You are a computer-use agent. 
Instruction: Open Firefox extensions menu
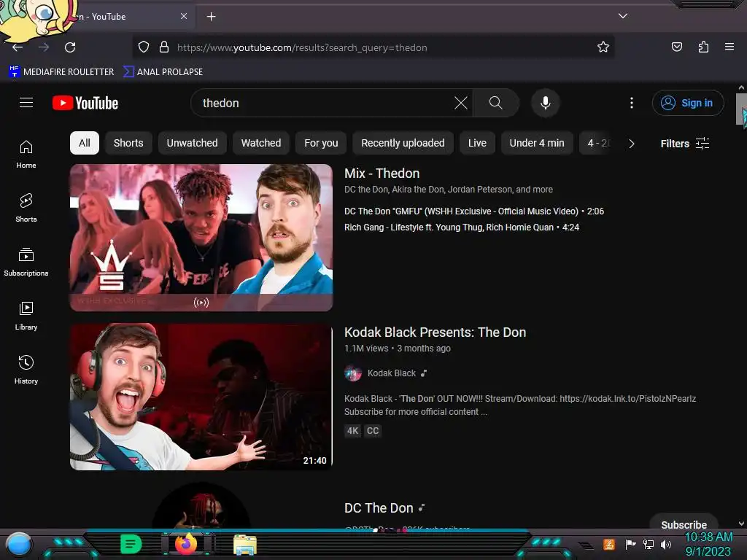[703, 47]
